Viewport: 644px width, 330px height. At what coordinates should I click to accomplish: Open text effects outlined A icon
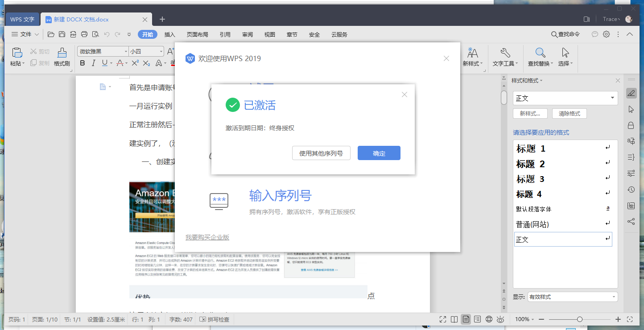coord(158,63)
